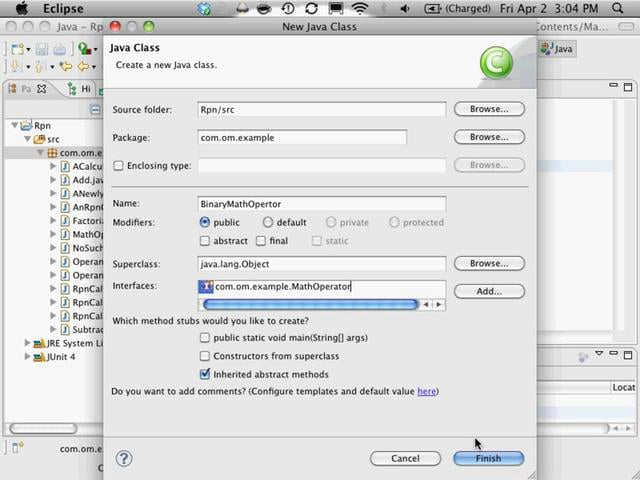Click the Superclass field
Image resolution: width=640 pixels, height=480 pixels.
pos(322,264)
